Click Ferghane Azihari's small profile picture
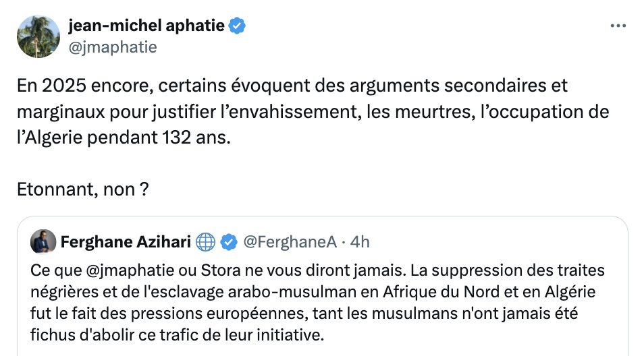The image size is (644, 356). tap(43, 241)
